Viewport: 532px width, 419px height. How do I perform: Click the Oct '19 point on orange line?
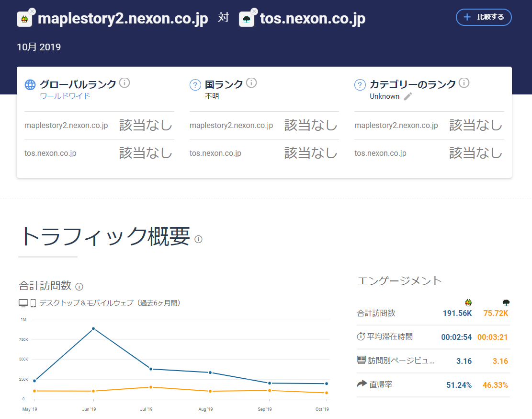(x=327, y=393)
